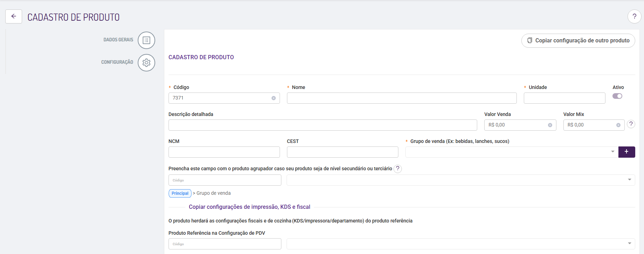Clear the Valor Venda field
This screenshot has height=254, width=644.
(x=550, y=125)
